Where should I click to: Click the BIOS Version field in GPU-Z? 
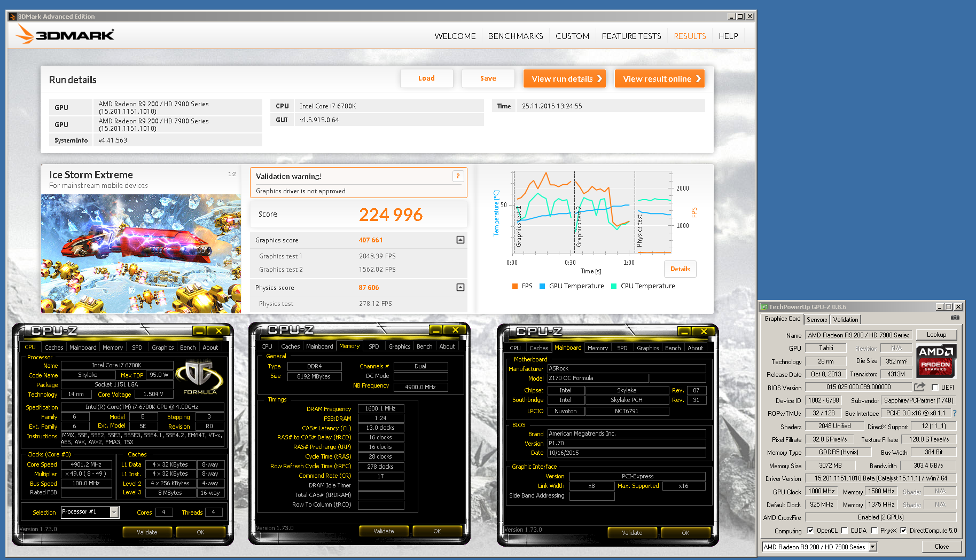(858, 387)
